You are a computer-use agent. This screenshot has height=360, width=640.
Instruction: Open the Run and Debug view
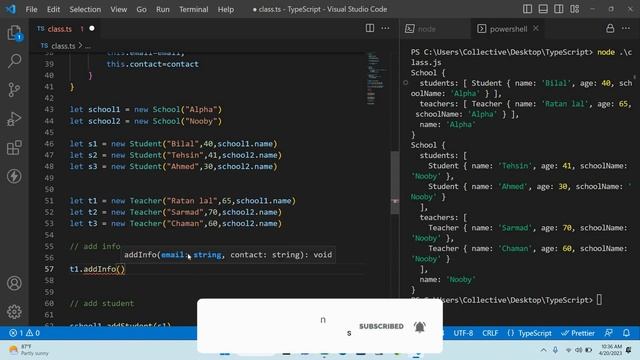click(14, 119)
